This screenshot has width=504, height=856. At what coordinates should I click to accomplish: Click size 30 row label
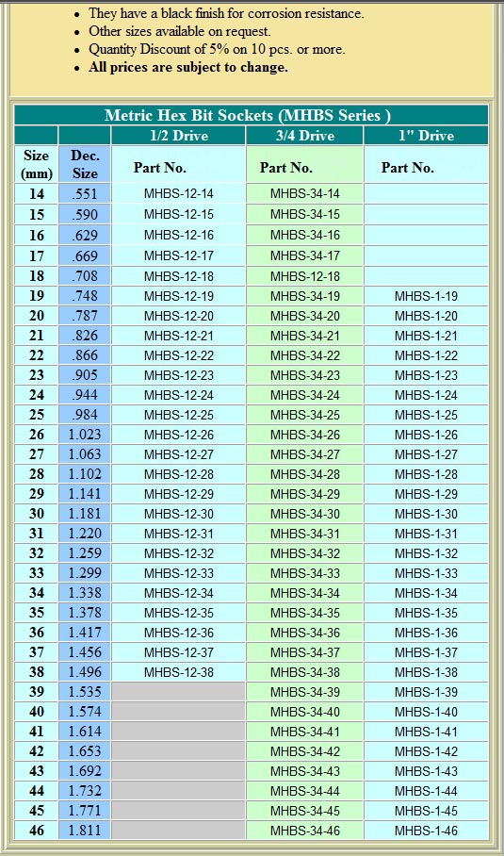36,514
